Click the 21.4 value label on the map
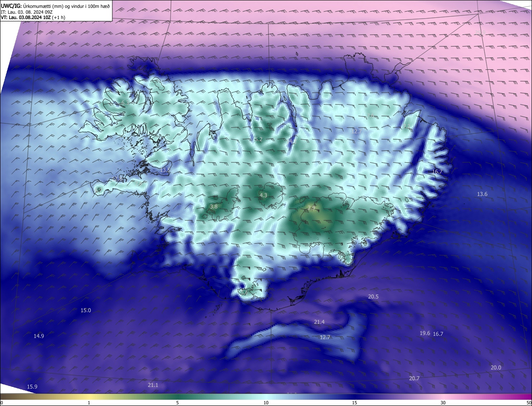This screenshot has height=406, width=532. pyautogui.click(x=319, y=322)
